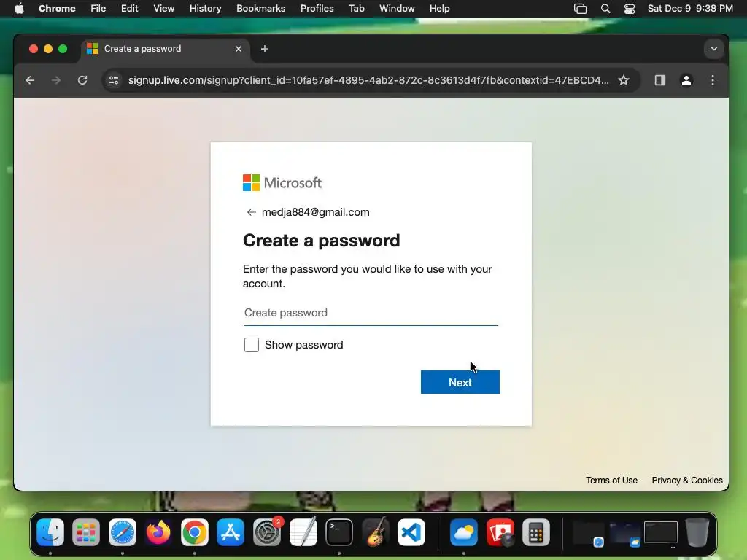Viewport: 747px width, 560px height.
Task: Go back via arrow beside email address
Action: 252,212
